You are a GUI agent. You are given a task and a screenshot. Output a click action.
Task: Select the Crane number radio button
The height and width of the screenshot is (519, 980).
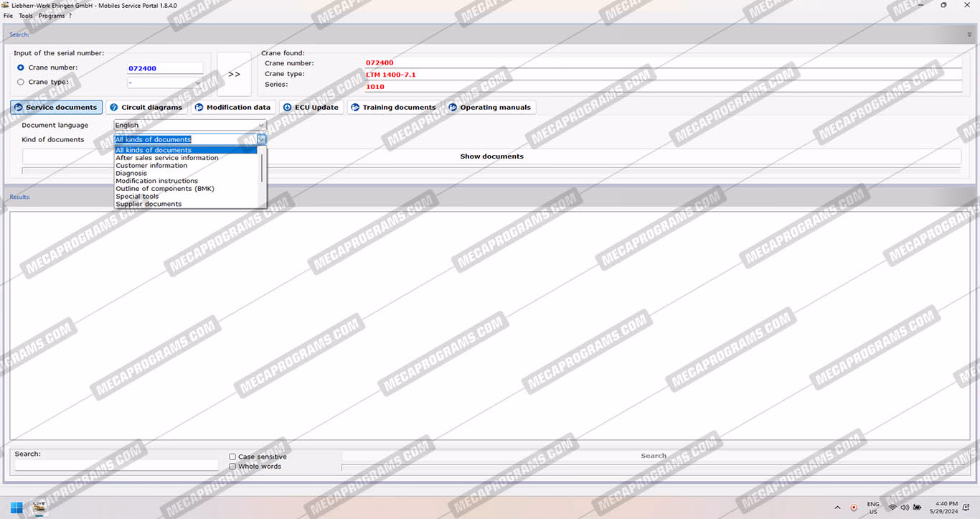21,67
